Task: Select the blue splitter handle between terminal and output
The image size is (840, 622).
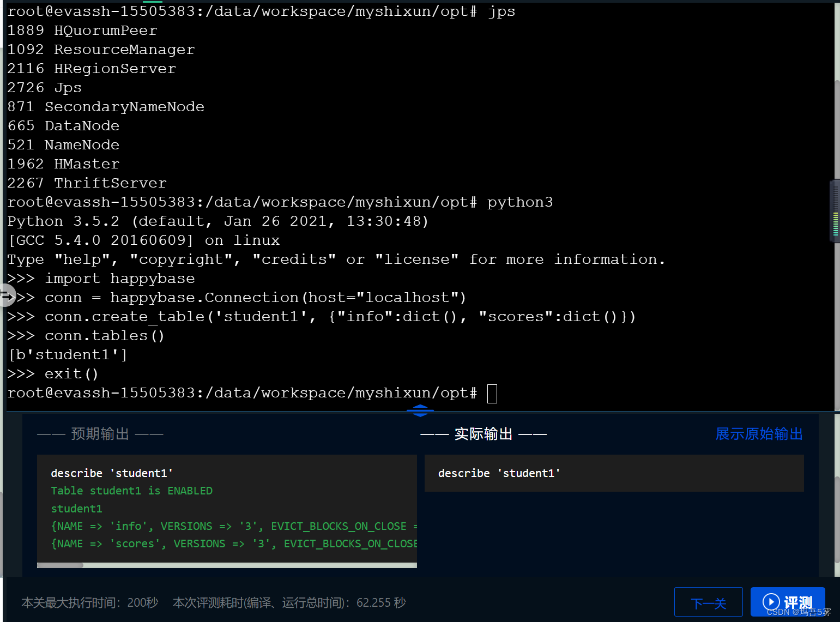Action: point(420,410)
